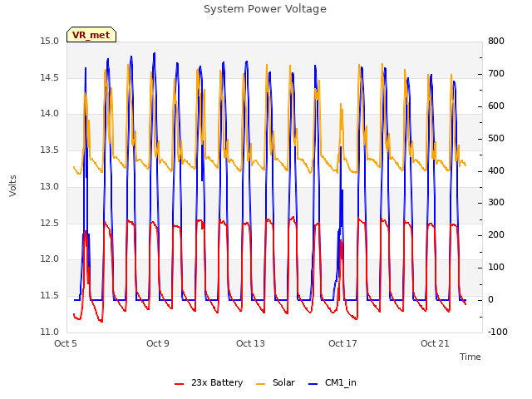Click the Oct 17 date tick label
Viewport: 532px width, 399px height.
click(x=342, y=343)
